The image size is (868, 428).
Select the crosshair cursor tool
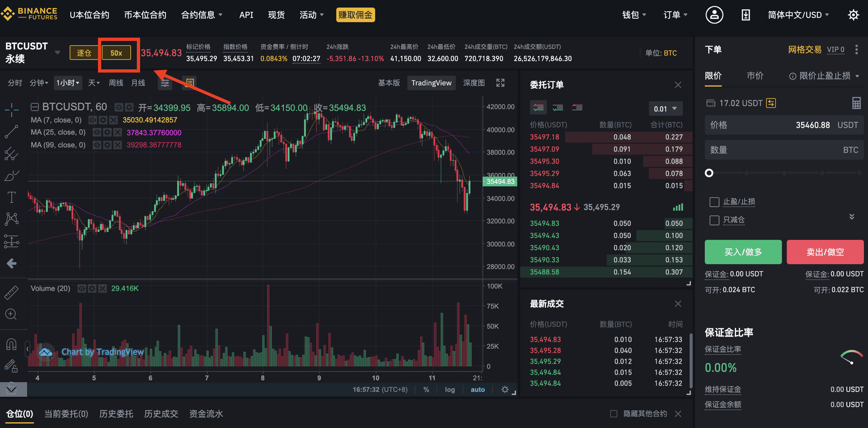pyautogui.click(x=12, y=109)
